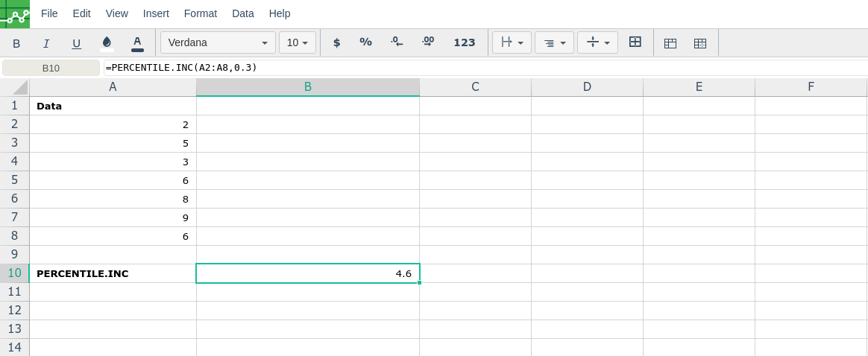Open the Verdana font family dropdown
868x356 pixels.
pos(218,42)
